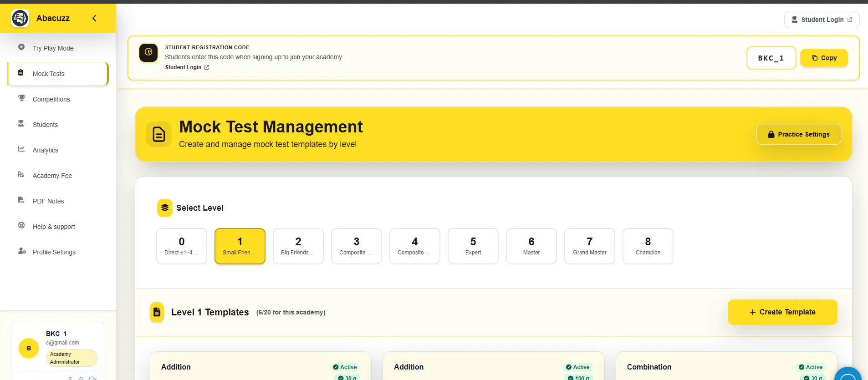This screenshot has height=380, width=868.
Task: Select level 2 Big Friends
Action: pos(298,246)
